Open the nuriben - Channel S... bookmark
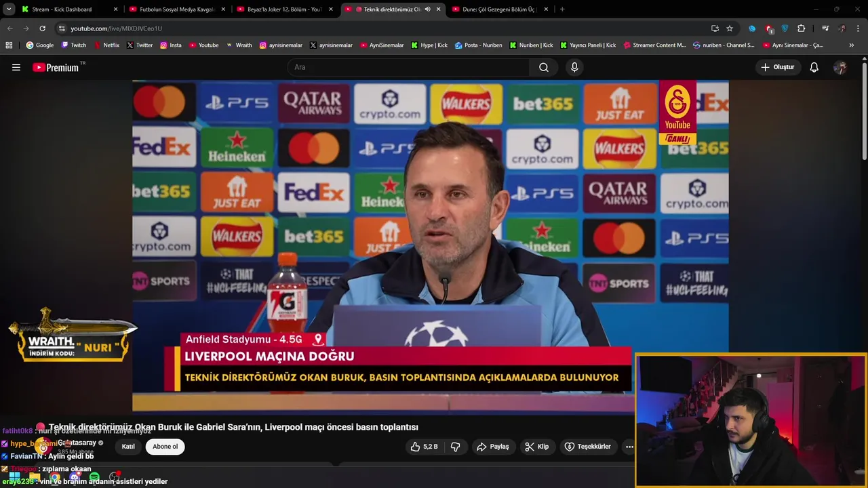 click(724, 45)
